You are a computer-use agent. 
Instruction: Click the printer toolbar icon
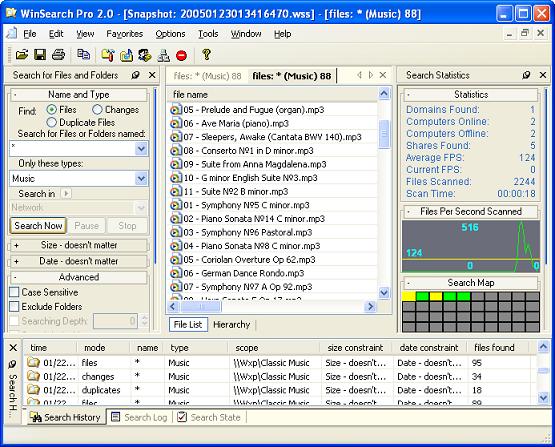[58, 55]
